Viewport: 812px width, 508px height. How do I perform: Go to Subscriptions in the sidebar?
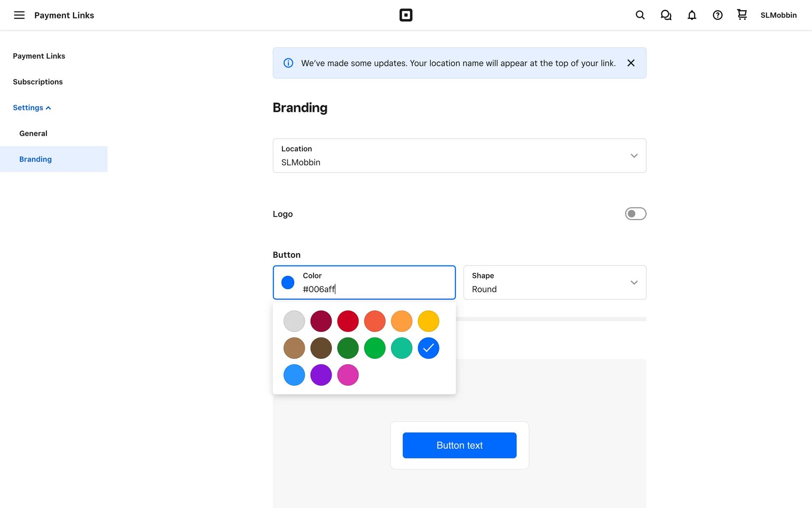pyautogui.click(x=38, y=82)
